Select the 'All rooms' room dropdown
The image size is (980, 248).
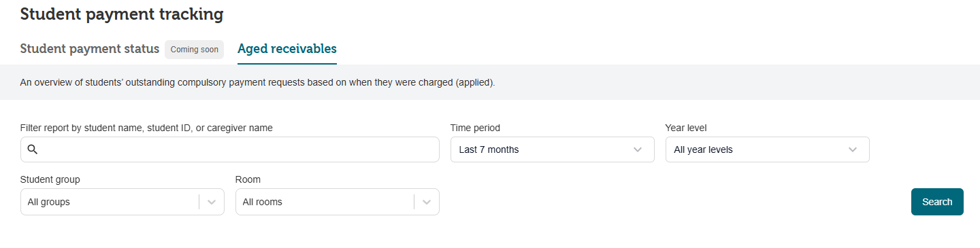coord(338,202)
